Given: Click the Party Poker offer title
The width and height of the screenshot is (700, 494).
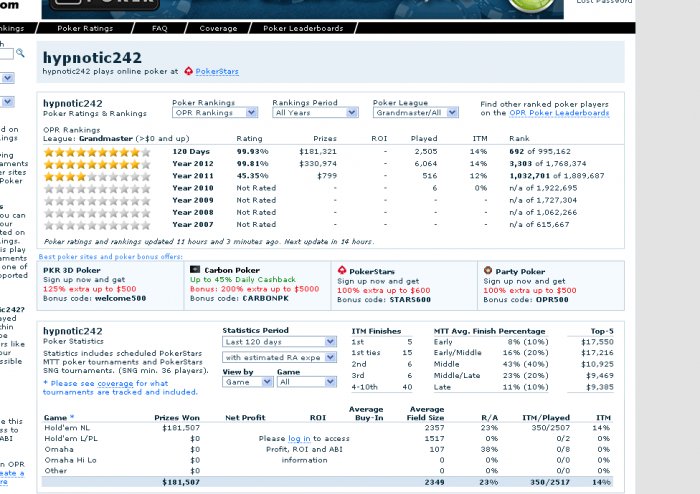Looking at the screenshot, I should [x=520, y=271].
